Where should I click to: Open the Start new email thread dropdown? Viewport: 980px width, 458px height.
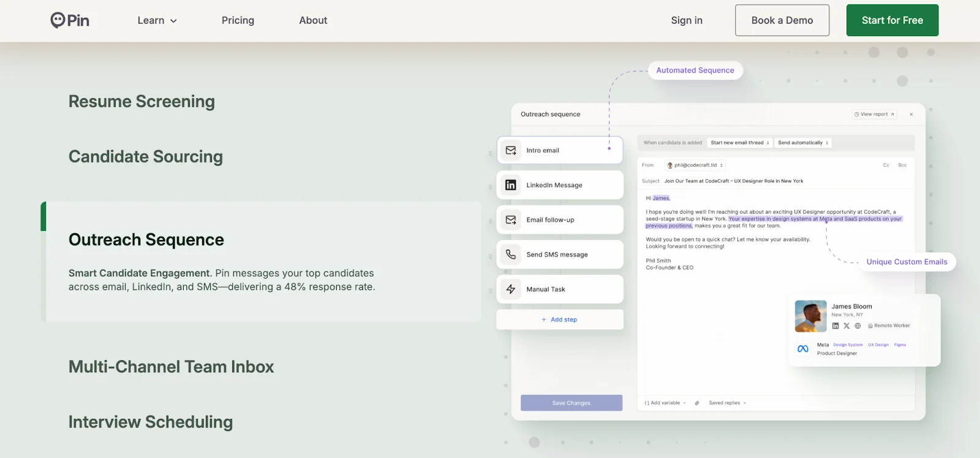[739, 143]
